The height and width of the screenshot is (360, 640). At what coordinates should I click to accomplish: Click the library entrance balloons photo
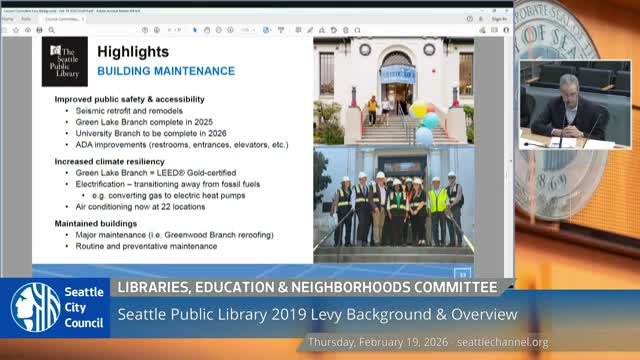click(393, 91)
